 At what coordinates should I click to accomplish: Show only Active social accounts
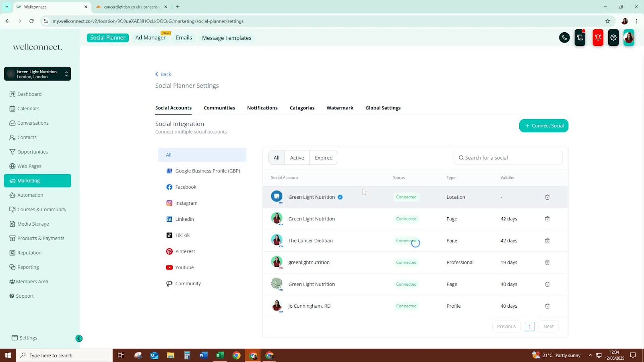tap(297, 158)
